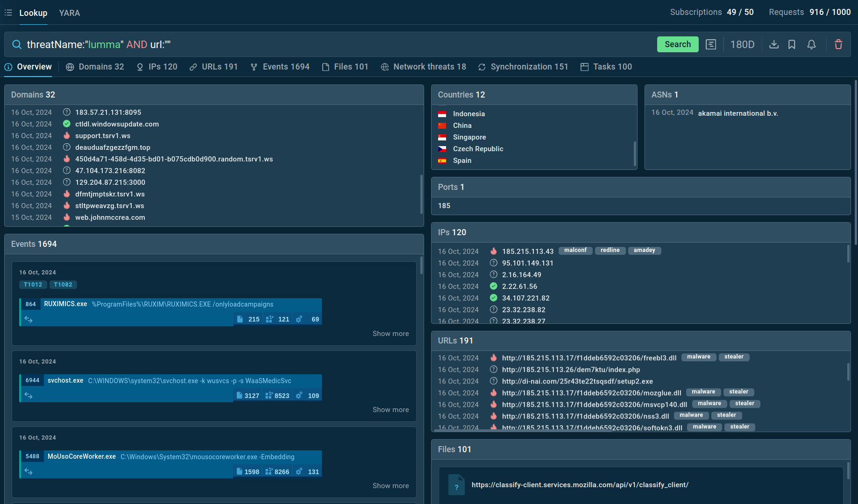This screenshot has height=504, width=858.
Task: Download search results via the export icon
Action: [x=774, y=44]
